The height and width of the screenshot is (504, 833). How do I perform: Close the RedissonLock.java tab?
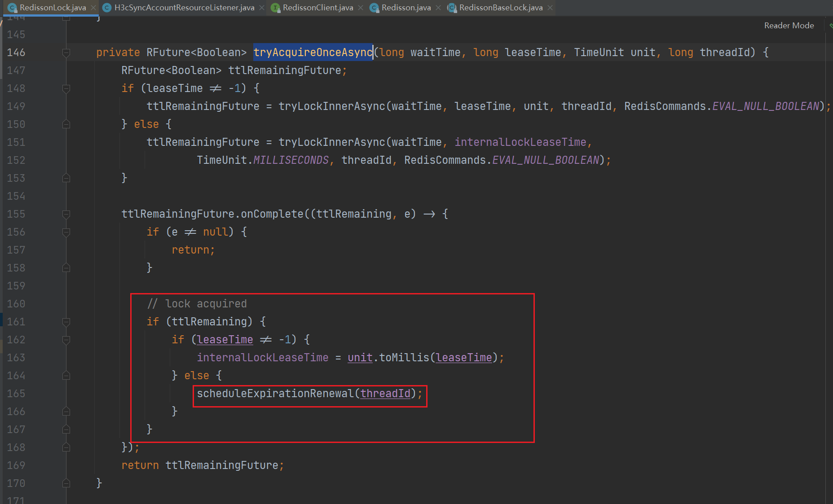coord(93,8)
